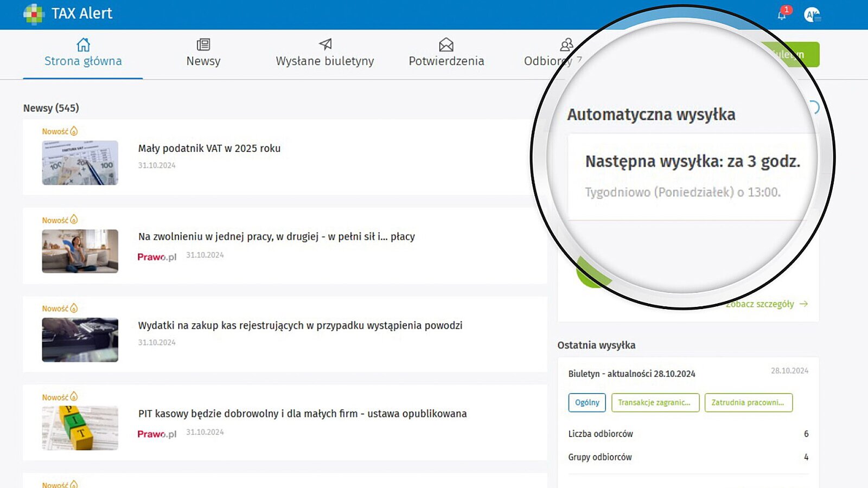Click the Strona główna home icon

(x=83, y=44)
